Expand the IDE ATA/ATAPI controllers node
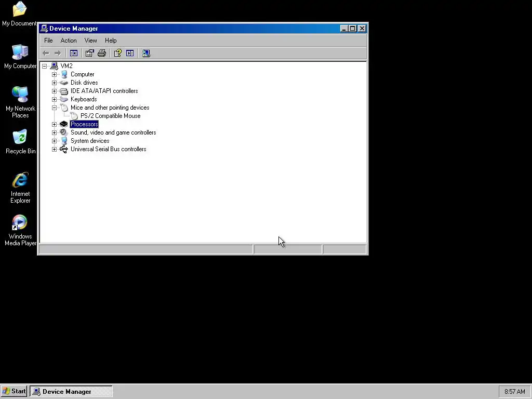Screen dimensions: 532x399 click(x=54, y=91)
